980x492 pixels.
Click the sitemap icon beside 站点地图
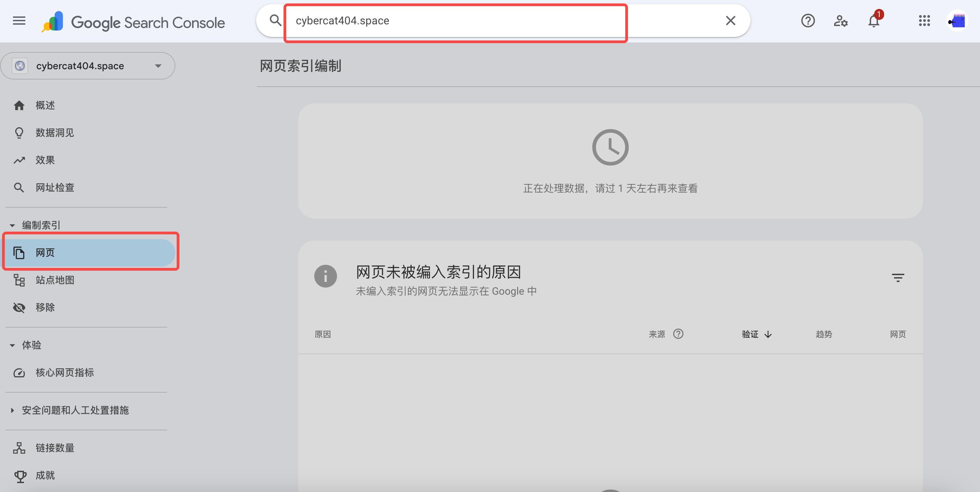(19, 280)
